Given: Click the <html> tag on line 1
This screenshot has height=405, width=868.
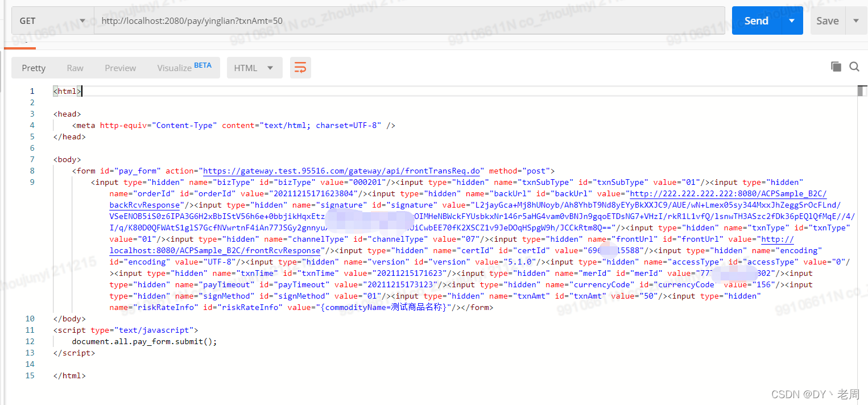Looking at the screenshot, I should coord(67,91).
